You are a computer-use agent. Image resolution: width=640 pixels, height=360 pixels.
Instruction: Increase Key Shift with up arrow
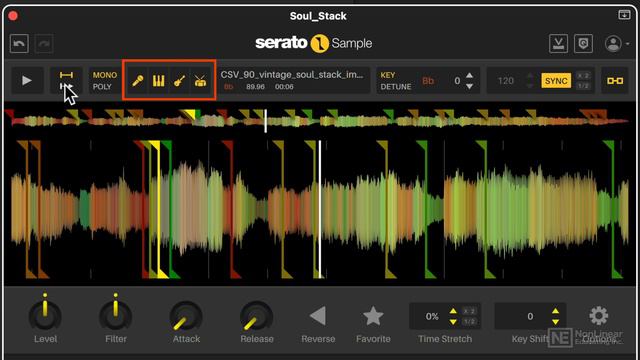click(555, 311)
